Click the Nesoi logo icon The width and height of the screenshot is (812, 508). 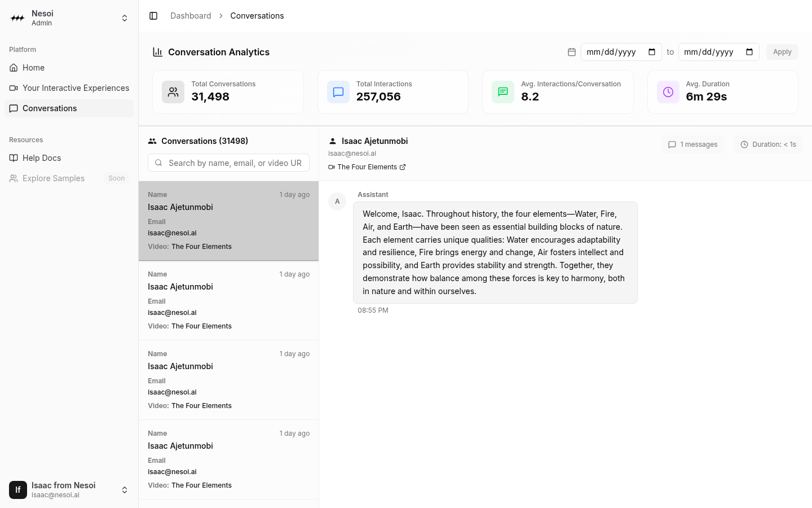18,18
